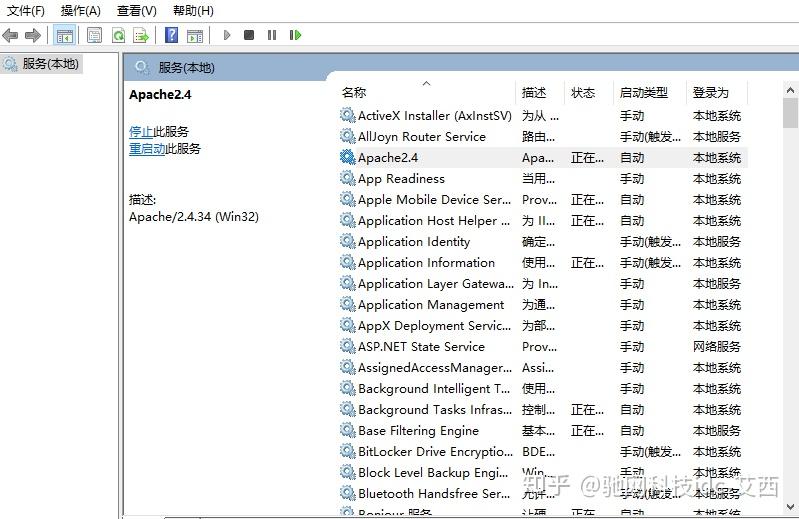Restart the service via the toolbar icon

(295, 35)
